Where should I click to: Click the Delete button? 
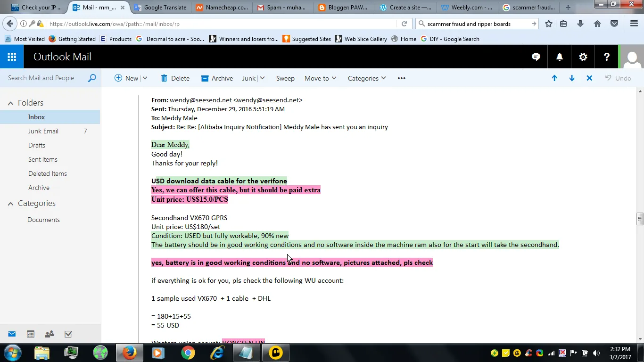click(x=175, y=78)
